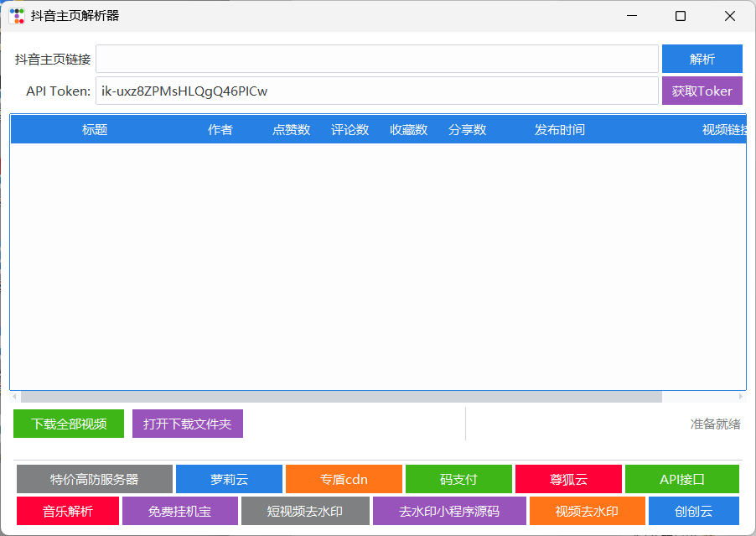Sort by 收藏数 column header
This screenshot has width=756, height=536.
coord(409,129)
